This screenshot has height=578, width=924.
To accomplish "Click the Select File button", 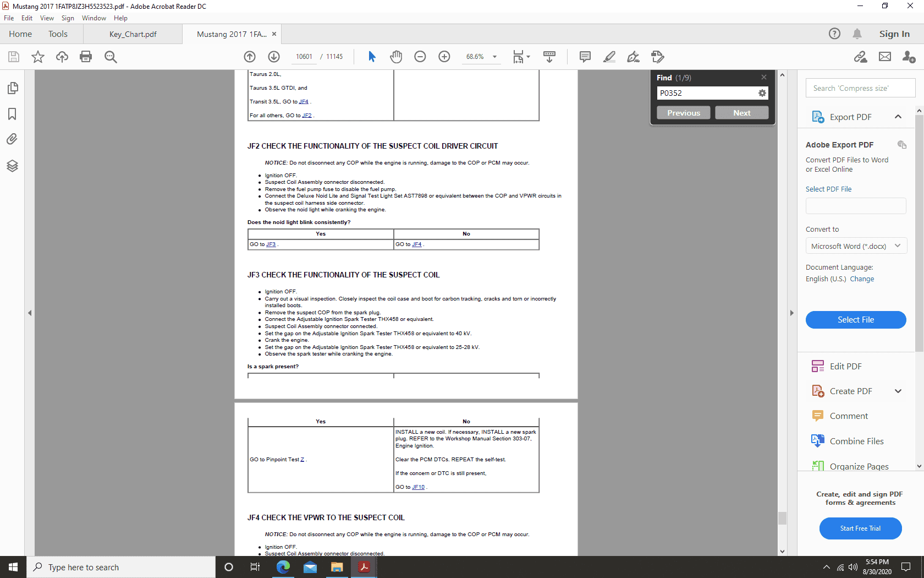I will coord(856,320).
